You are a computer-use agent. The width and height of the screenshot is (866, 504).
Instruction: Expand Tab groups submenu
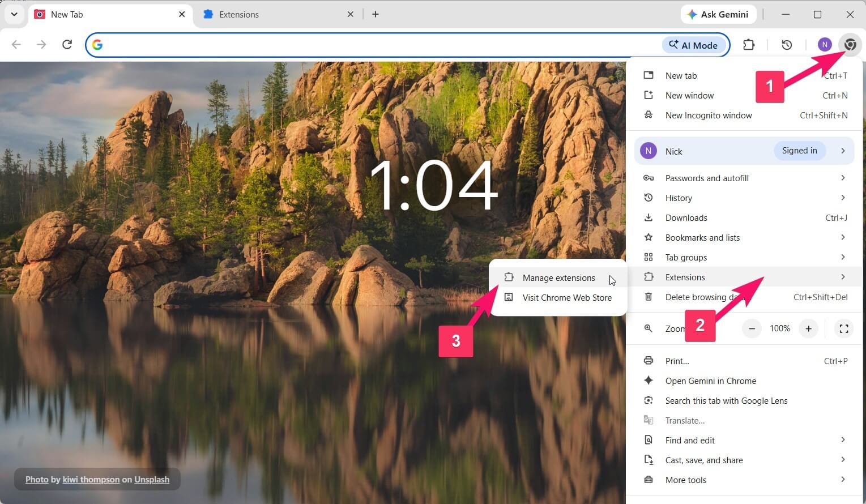click(744, 257)
